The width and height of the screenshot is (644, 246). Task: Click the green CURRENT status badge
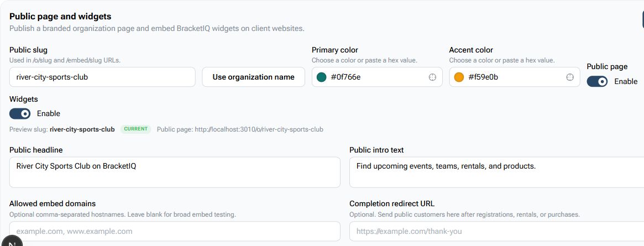coord(135,129)
